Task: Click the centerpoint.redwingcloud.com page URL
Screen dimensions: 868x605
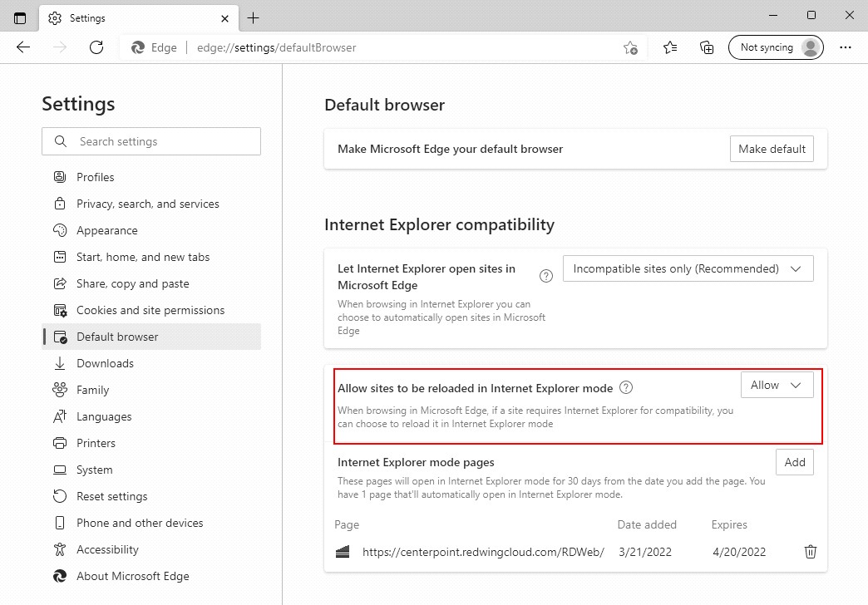Action: pos(483,552)
